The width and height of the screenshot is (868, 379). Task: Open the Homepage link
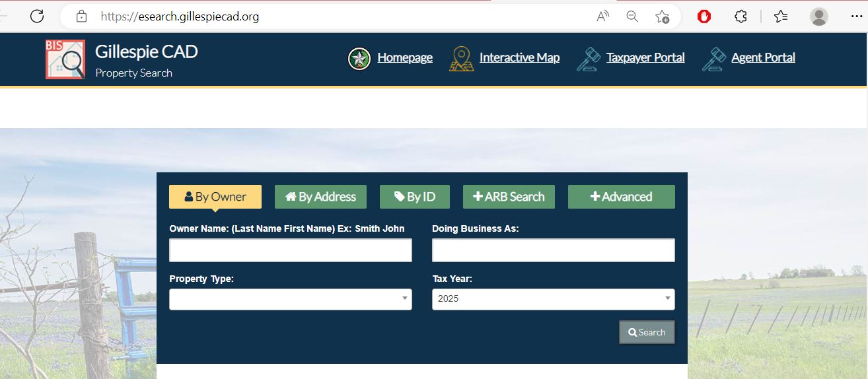pos(404,58)
